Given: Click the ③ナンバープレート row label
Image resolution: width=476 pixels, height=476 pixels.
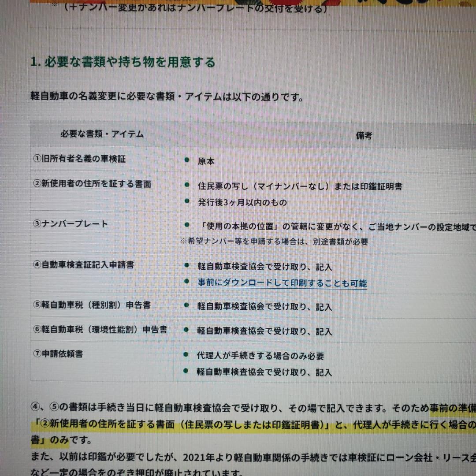Looking at the screenshot, I should (71, 224).
